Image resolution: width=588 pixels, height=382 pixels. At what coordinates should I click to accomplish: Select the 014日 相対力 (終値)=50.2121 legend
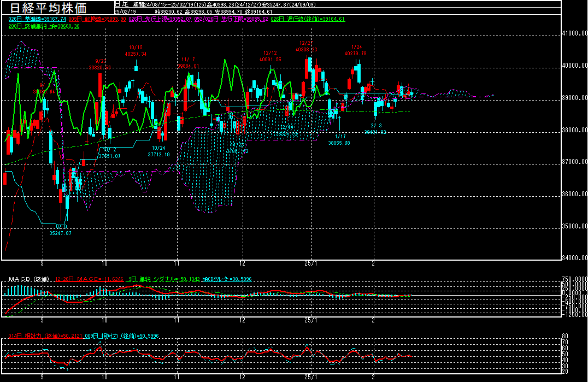[45, 336]
